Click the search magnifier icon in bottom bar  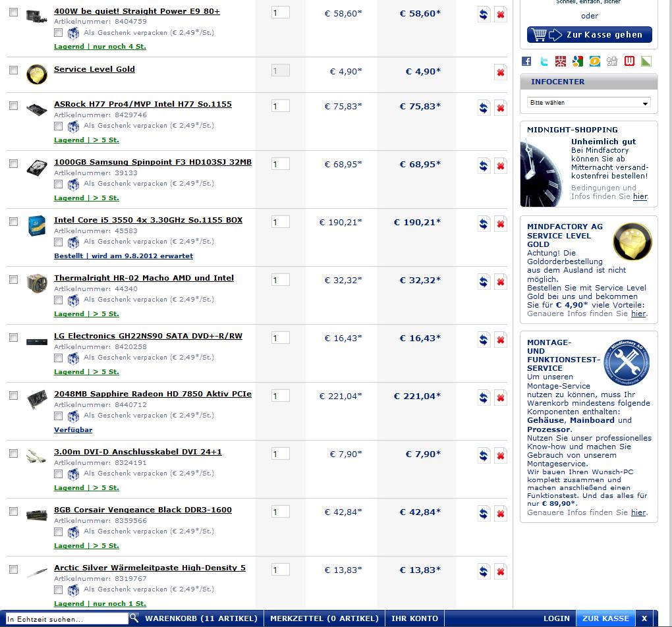(134, 618)
